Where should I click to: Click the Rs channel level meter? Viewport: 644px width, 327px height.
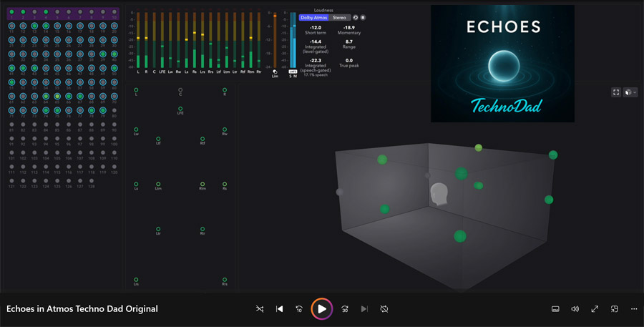click(194, 40)
